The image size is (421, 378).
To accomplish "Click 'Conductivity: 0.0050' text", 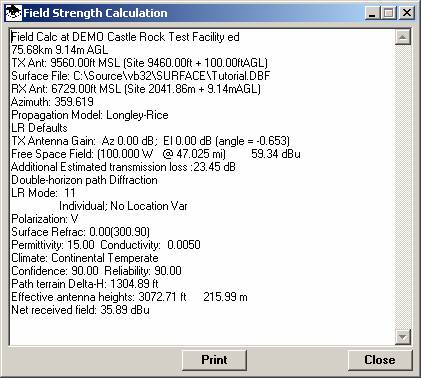I will [150, 245].
